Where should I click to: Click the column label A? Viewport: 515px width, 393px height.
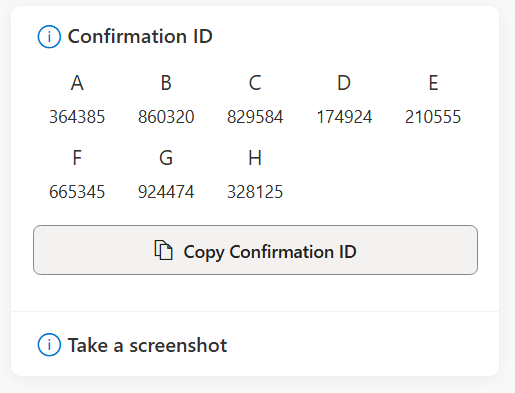77,83
